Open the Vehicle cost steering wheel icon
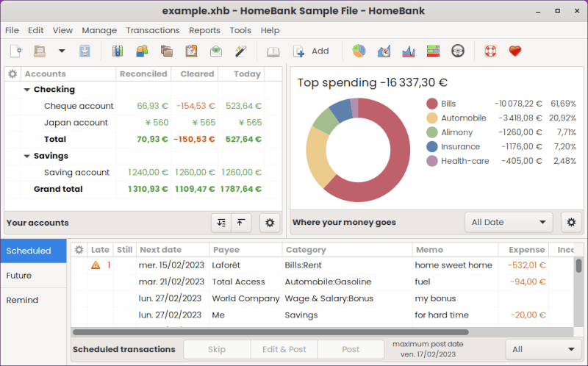Image resolution: width=588 pixels, height=366 pixels. [x=457, y=51]
